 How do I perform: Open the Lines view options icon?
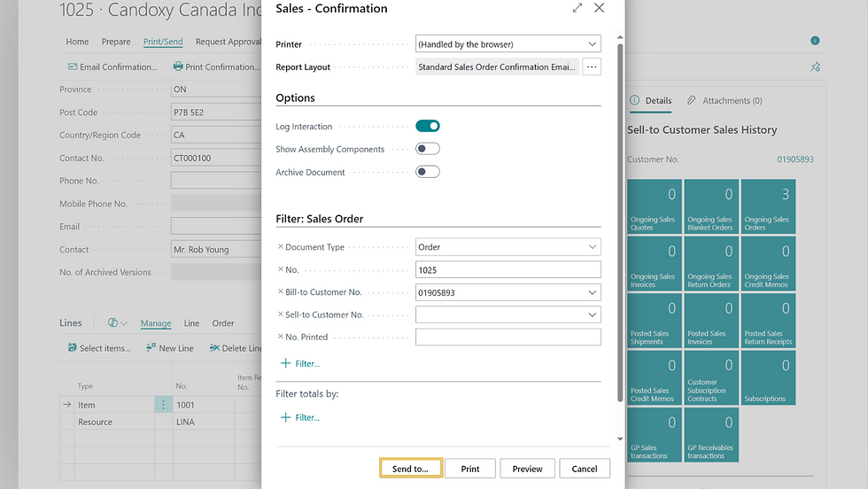(x=112, y=322)
